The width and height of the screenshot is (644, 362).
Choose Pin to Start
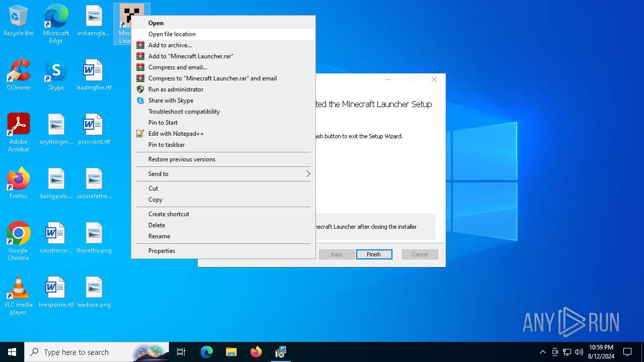pyautogui.click(x=223, y=123)
